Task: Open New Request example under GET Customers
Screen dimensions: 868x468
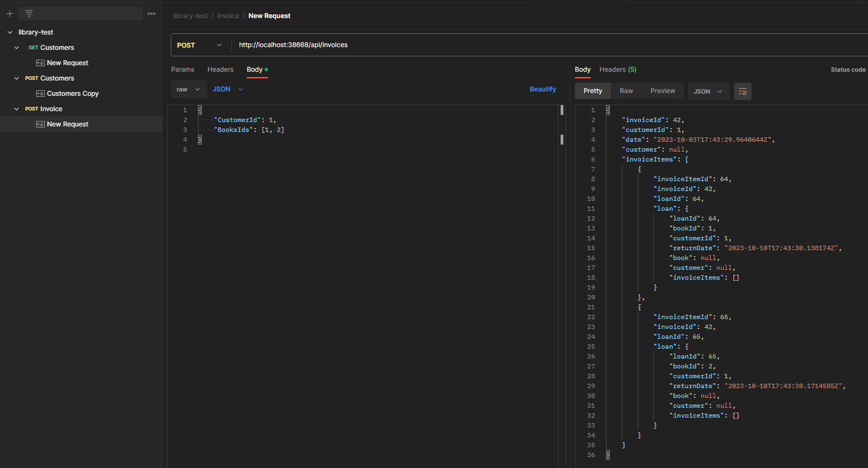Action: tap(67, 63)
